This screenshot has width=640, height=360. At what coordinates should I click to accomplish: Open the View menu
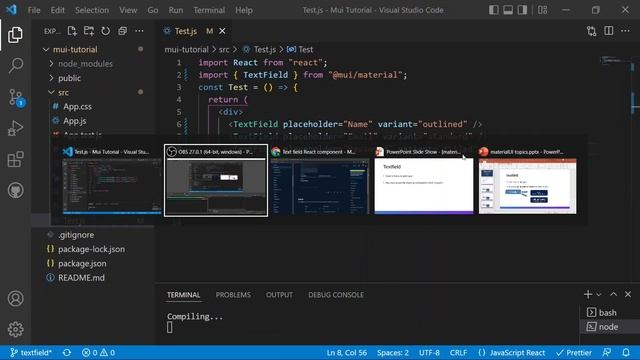point(128,10)
